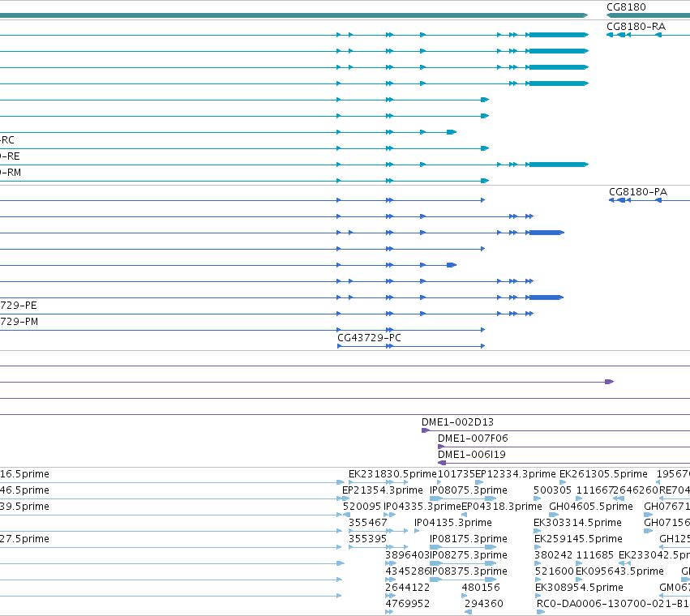Click the IP08075.3prime EST glyph

click(463, 498)
